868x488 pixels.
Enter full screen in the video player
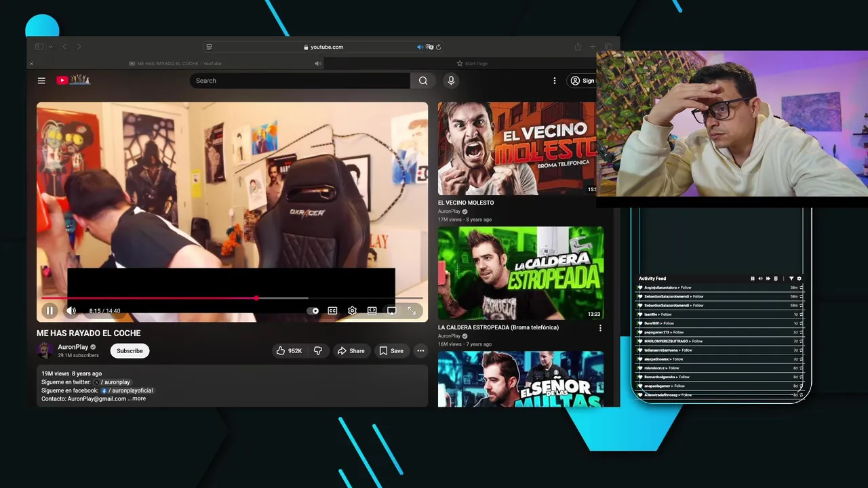pyautogui.click(x=412, y=310)
